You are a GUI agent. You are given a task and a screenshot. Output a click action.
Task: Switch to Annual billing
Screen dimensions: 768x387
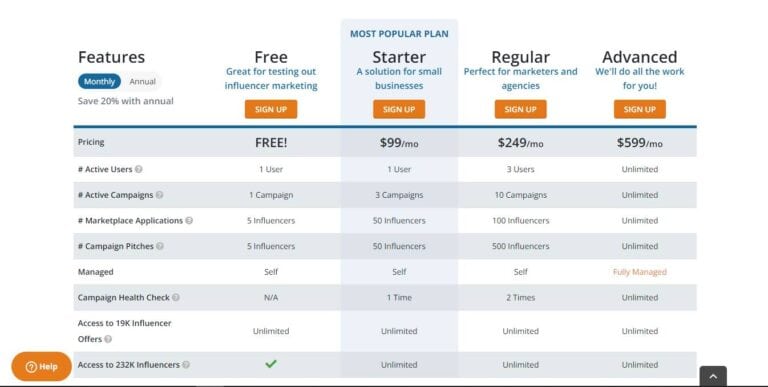click(x=143, y=81)
